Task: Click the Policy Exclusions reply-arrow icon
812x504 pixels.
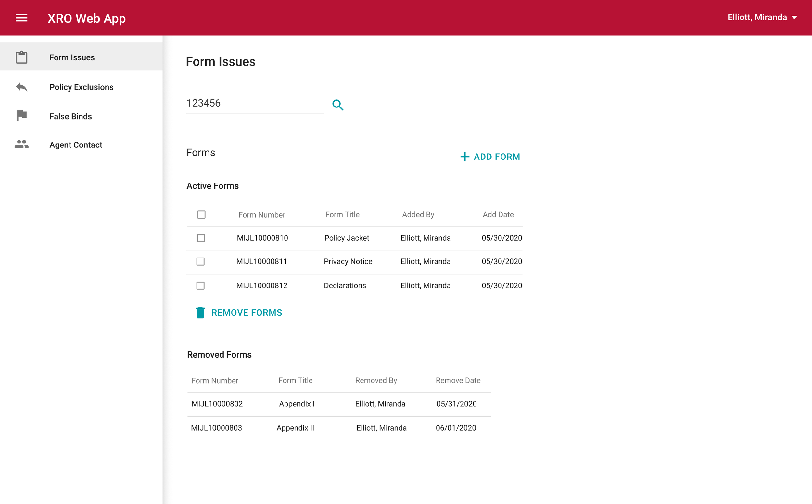Action: 21,87
